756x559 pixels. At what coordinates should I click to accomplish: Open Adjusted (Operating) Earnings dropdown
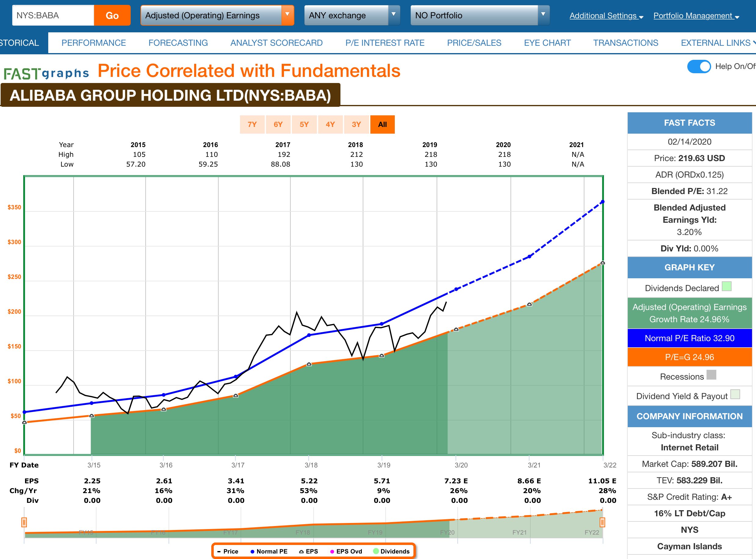(217, 15)
